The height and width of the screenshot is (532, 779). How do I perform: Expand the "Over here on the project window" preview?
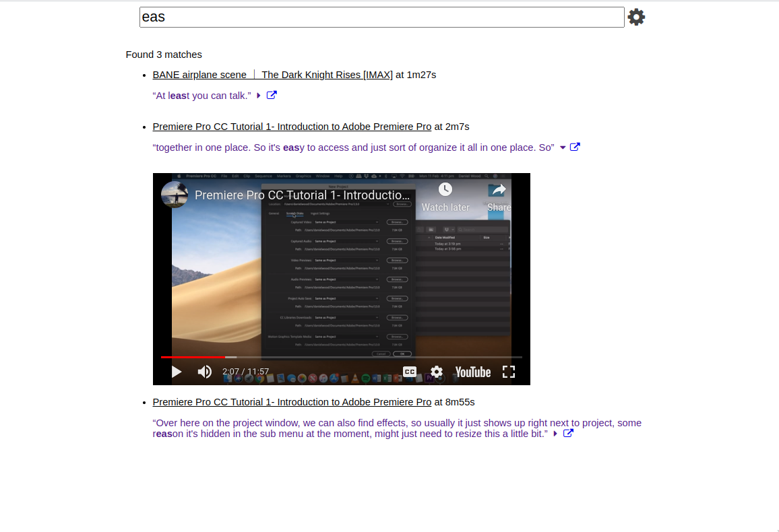555,434
